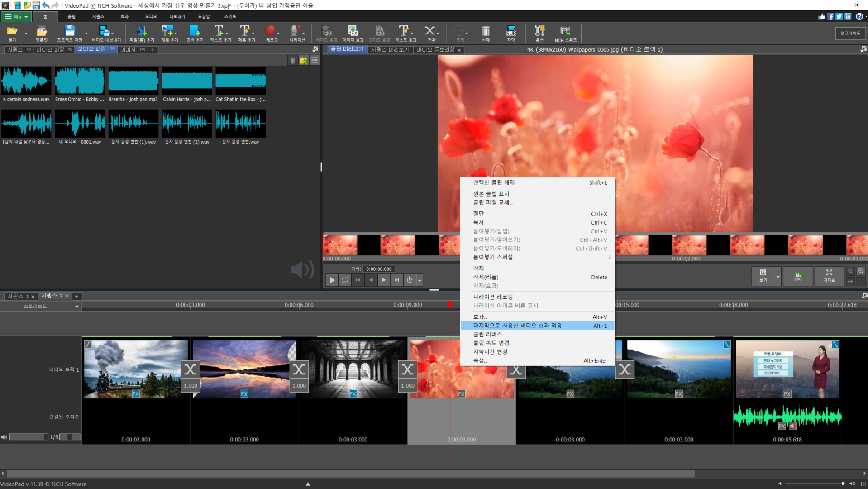The height and width of the screenshot is (489, 868).
Task: Switch bin to list view icon
Action: [315, 60]
